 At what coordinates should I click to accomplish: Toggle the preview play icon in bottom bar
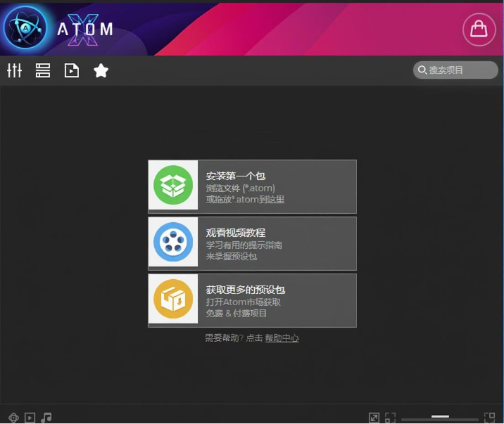point(30,418)
